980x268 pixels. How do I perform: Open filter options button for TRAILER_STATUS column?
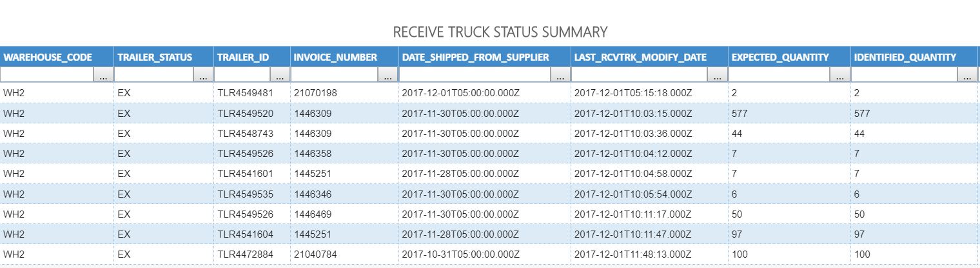pyautogui.click(x=204, y=76)
